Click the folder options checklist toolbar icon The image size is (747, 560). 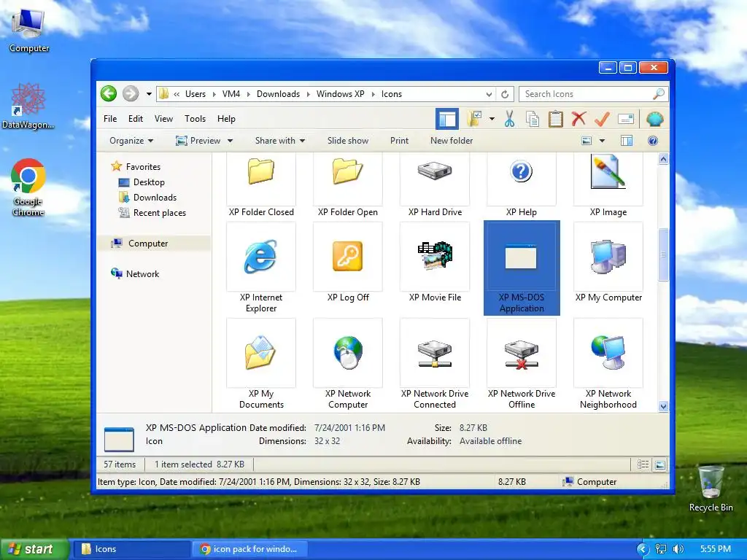click(474, 119)
